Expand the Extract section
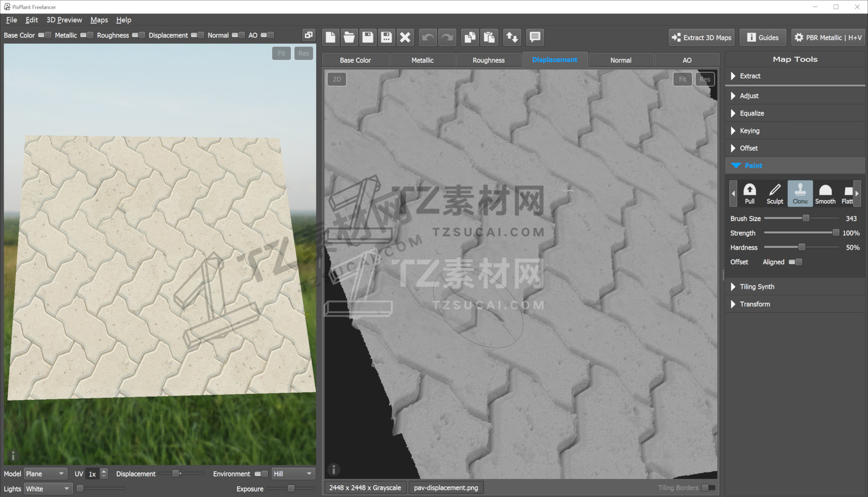The width and height of the screenshot is (868, 497). [x=795, y=76]
